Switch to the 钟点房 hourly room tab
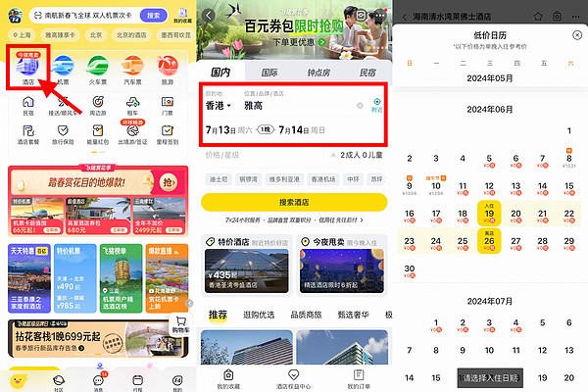This screenshot has width=588, height=392. point(318,73)
